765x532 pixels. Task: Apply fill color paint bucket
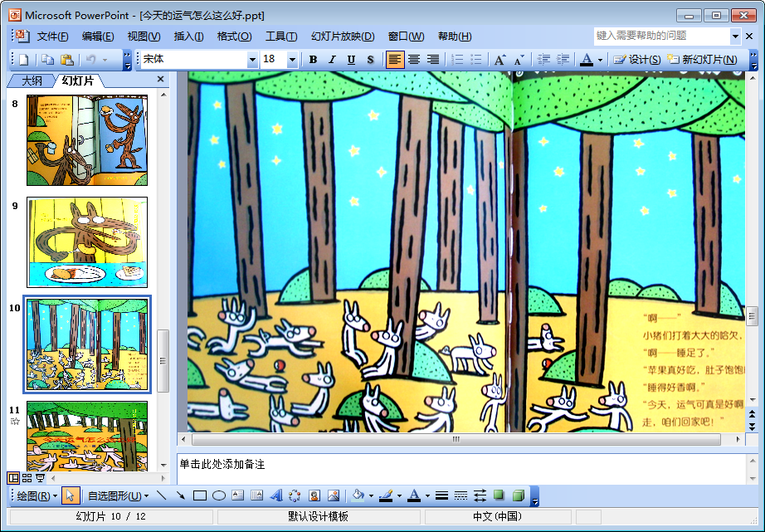[358, 495]
